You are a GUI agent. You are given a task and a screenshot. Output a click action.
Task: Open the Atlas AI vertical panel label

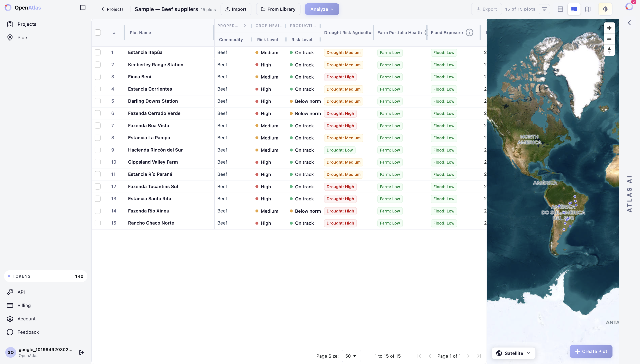[629, 194]
